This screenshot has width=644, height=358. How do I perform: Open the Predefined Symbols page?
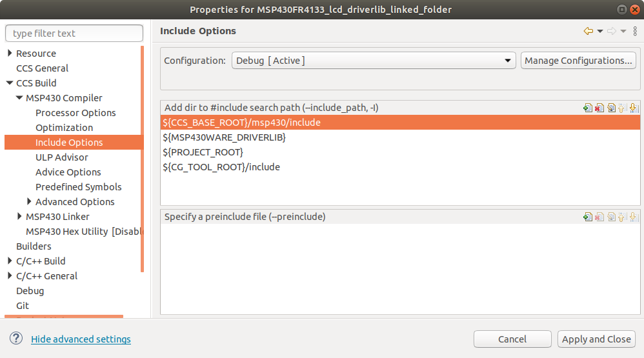78,187
